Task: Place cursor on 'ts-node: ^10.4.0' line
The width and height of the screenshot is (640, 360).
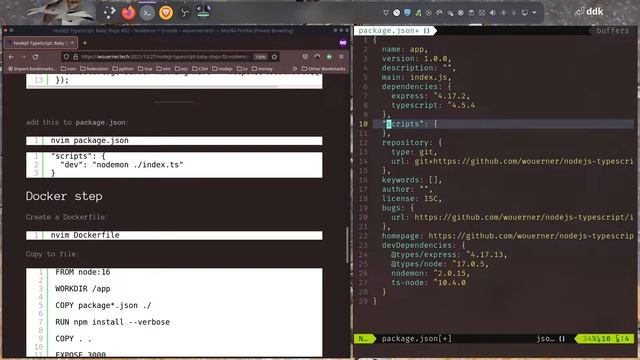Action: pos(428,283)
